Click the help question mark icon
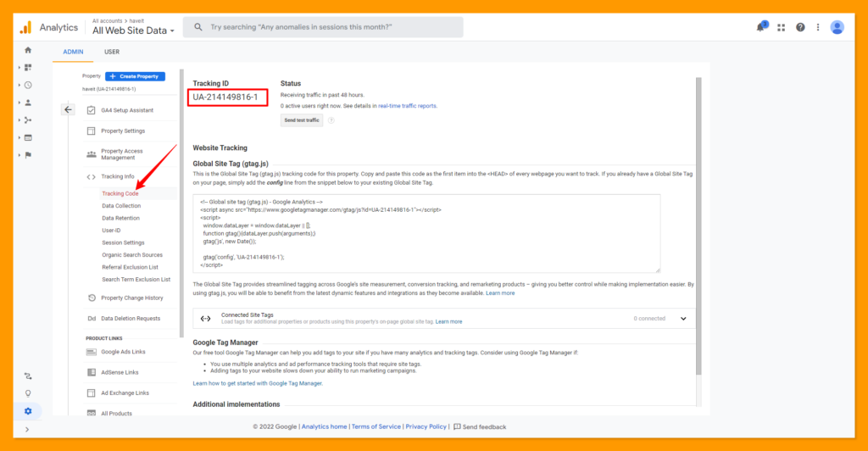Viewport: 868px width, 451px height. (800, 27)
